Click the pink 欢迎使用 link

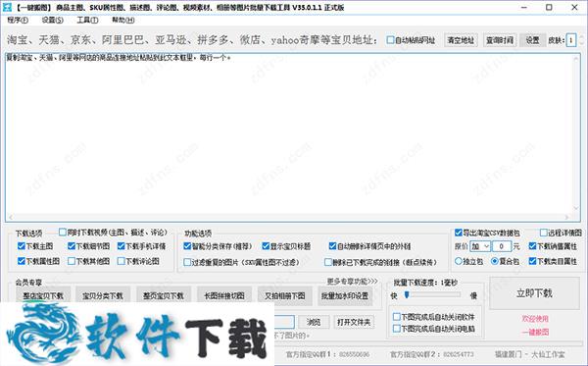(535, 319)
